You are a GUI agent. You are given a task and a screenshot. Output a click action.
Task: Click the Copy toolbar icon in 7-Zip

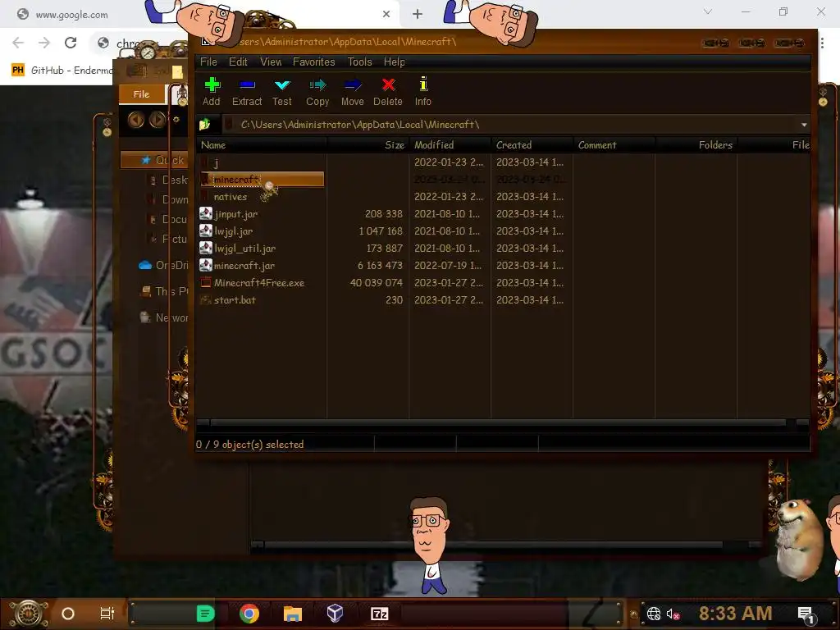tap(317, 84)
